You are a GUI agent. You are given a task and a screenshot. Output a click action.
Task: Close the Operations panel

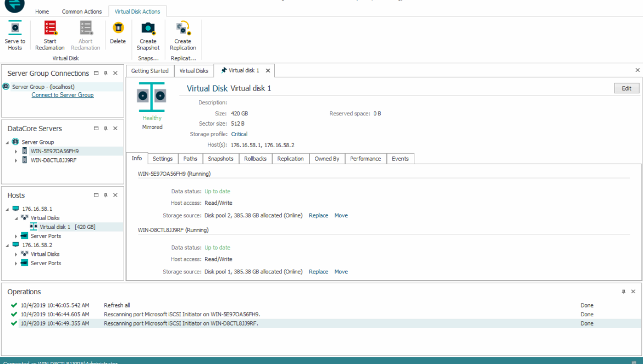[x=633, y=292]
